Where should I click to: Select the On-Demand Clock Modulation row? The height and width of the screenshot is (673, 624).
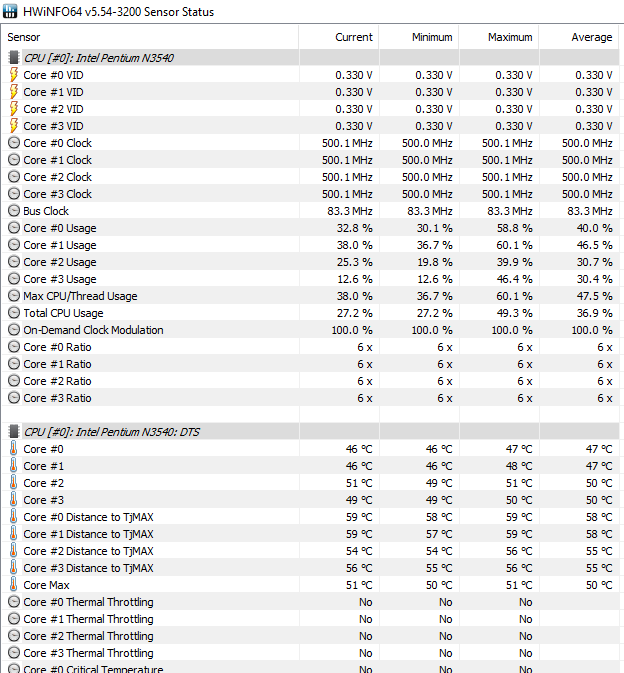93,330
